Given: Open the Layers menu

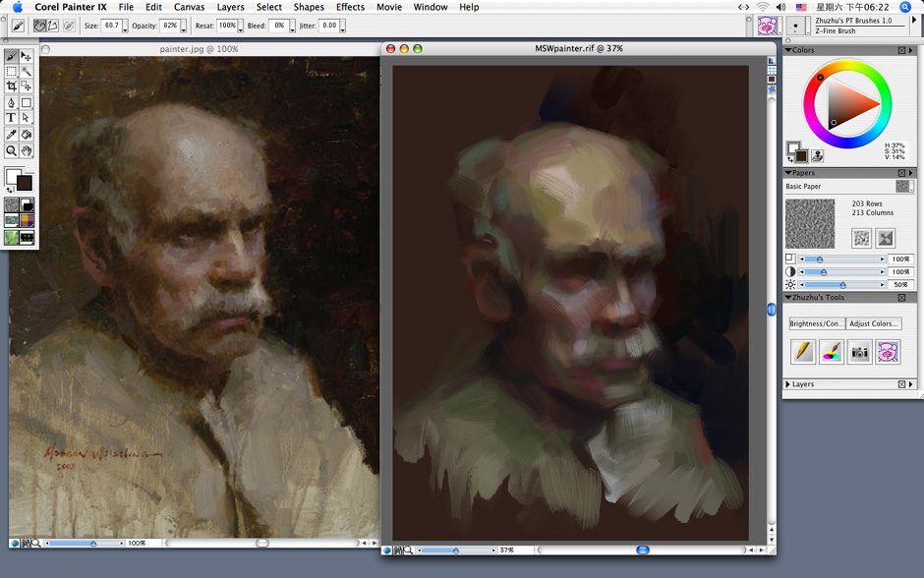Looking at the screenshot, I should [x=230, y=7].
